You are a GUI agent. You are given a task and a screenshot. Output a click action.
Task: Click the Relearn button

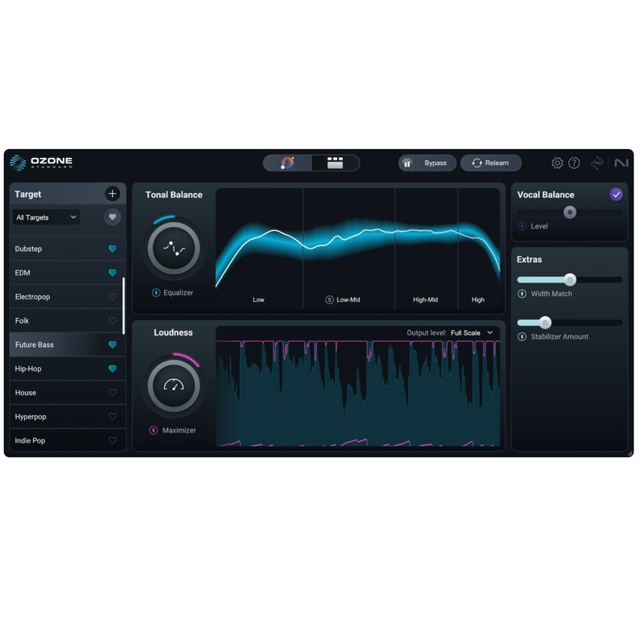tap(490, 163)
